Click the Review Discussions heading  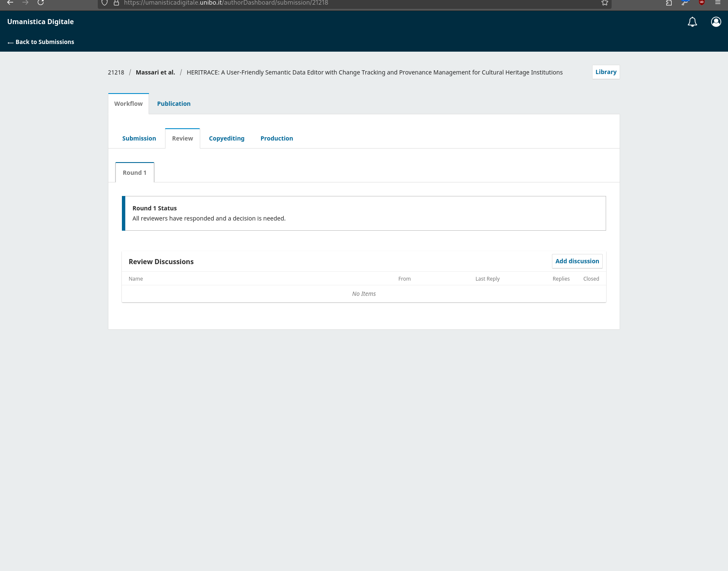(x=161, y=262)
